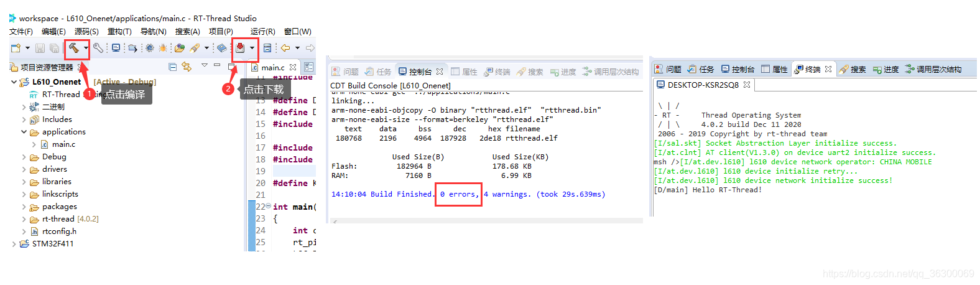
Task: Open the 文件(F) menu
Action: [x=21, y=31]
